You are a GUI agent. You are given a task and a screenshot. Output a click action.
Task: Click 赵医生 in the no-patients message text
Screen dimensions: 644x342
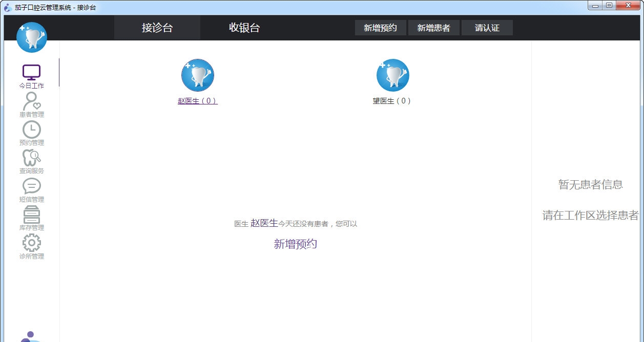(x=264, y=223)
